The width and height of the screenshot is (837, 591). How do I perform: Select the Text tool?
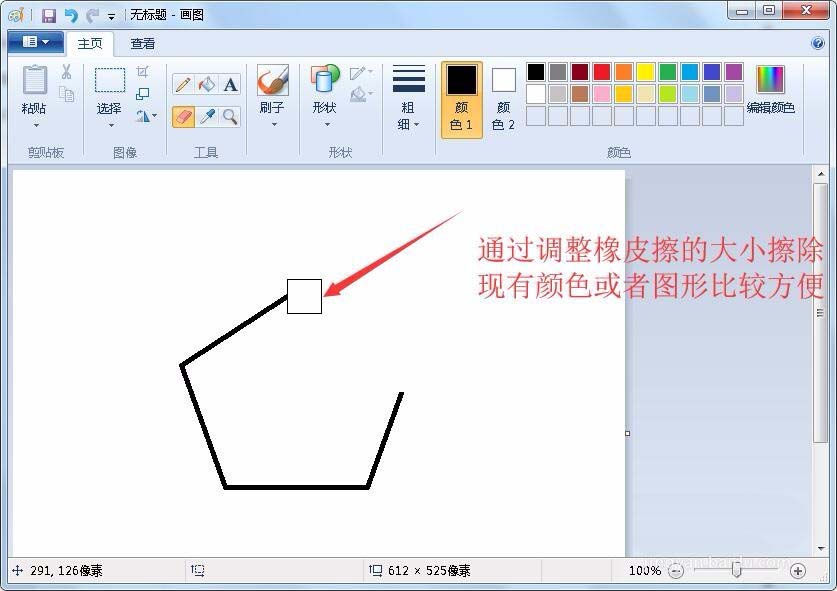[x=230, y=83]
